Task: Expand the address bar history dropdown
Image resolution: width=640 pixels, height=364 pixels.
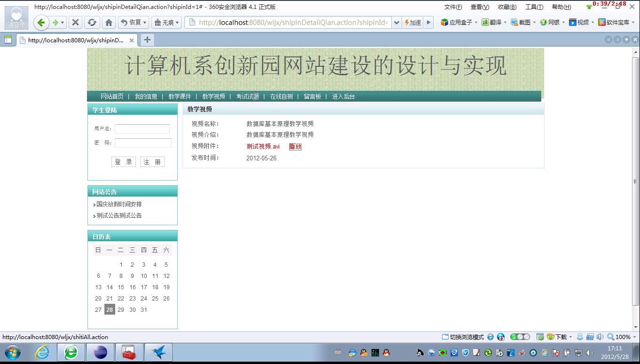Action: pyautogui.click(x=396, y=22)
